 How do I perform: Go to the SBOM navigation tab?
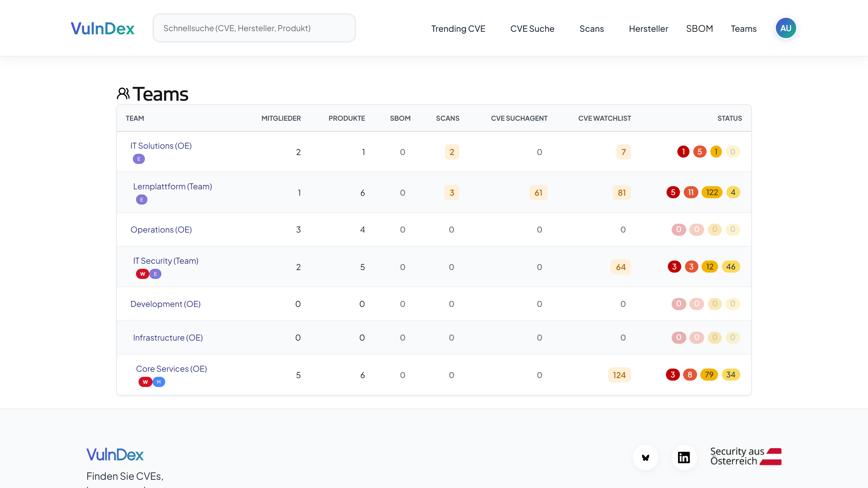pyautogui.click(x=699, y=29)
